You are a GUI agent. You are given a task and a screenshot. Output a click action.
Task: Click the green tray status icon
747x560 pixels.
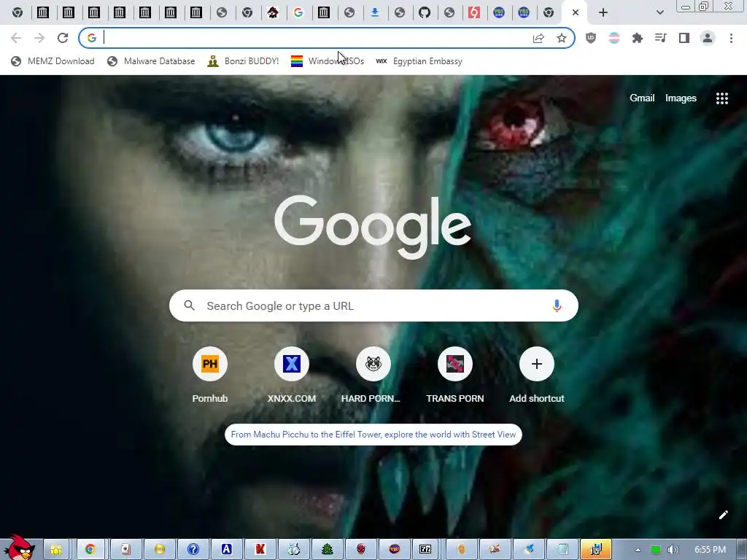pos(656,550)
